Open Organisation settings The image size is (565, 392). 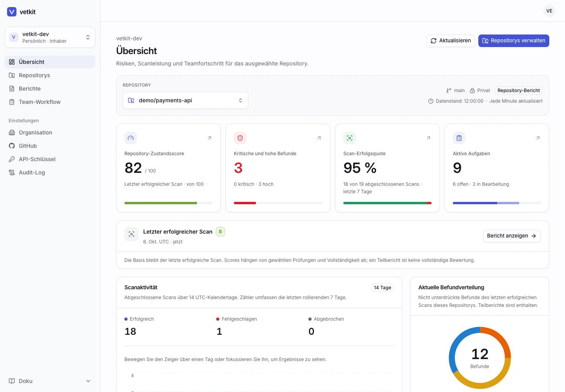point(50,132)
